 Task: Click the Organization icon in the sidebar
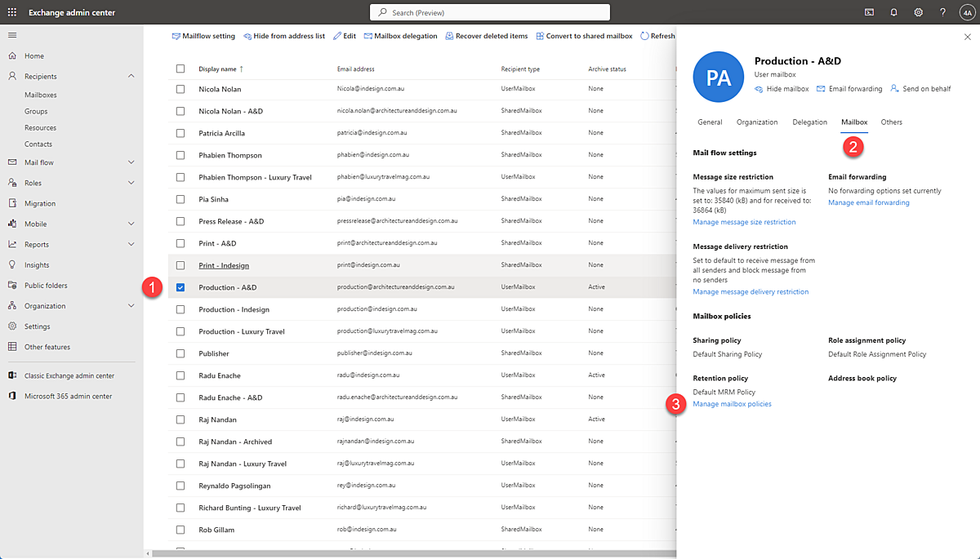12,306
